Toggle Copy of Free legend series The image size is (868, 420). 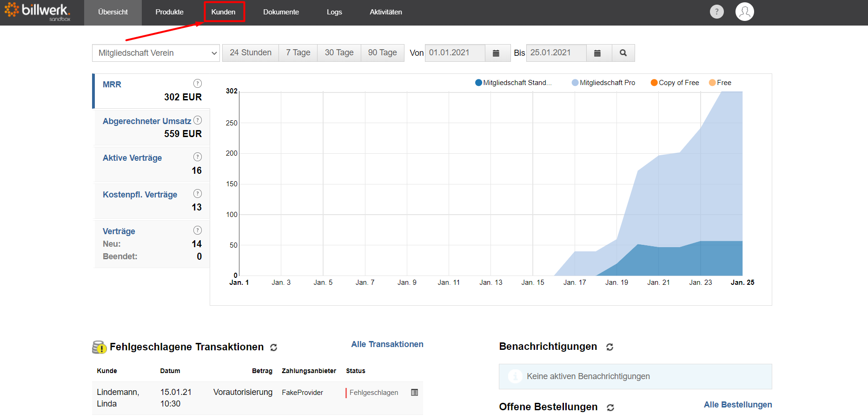[x=675, y=83]
